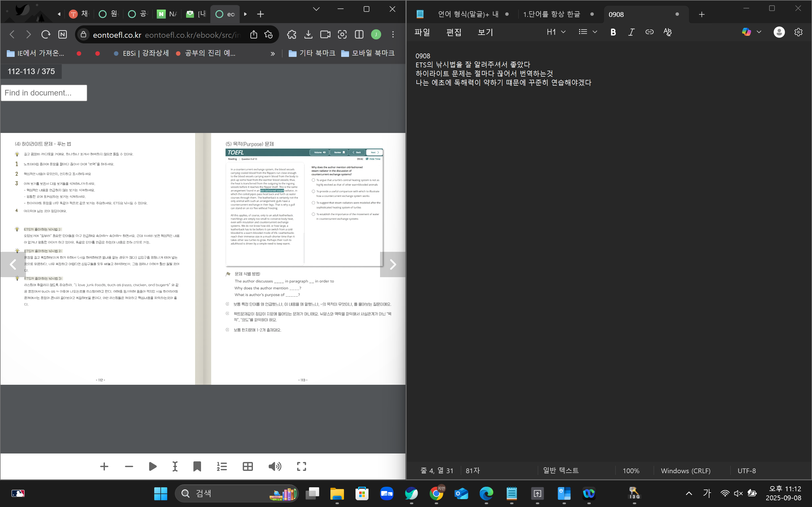Screen dimensions: 812x507
Task: Click the zoom out minus icon in ebook toolbar
Action: (x=129, y=466)
